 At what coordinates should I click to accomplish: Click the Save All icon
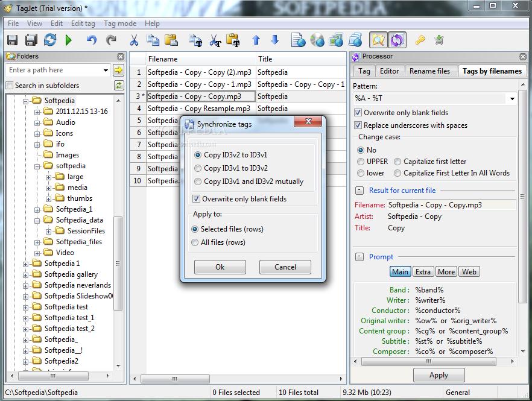pos(31,40)
